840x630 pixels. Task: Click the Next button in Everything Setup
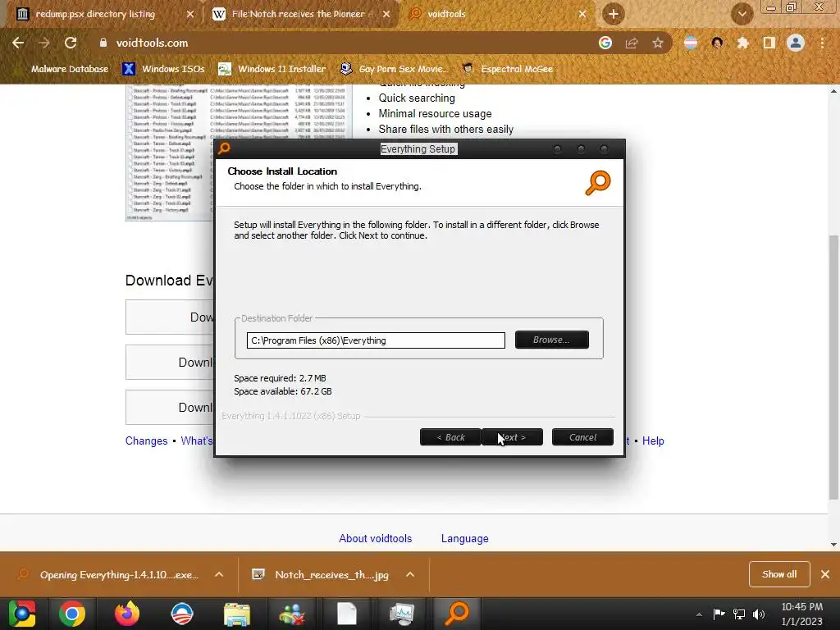(512, 437)
